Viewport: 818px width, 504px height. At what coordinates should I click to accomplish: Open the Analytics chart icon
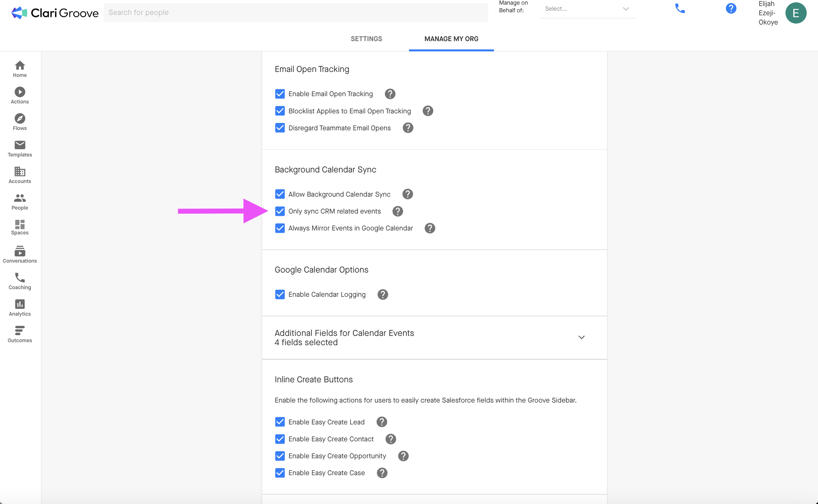[20, 308]
